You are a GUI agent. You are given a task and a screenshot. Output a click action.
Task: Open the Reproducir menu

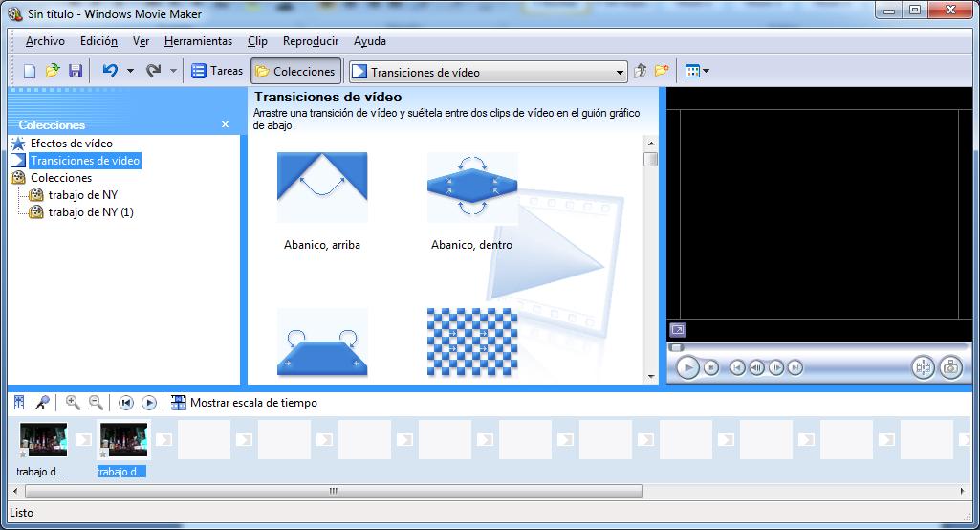pyautogui.click(x=311, y=41)
